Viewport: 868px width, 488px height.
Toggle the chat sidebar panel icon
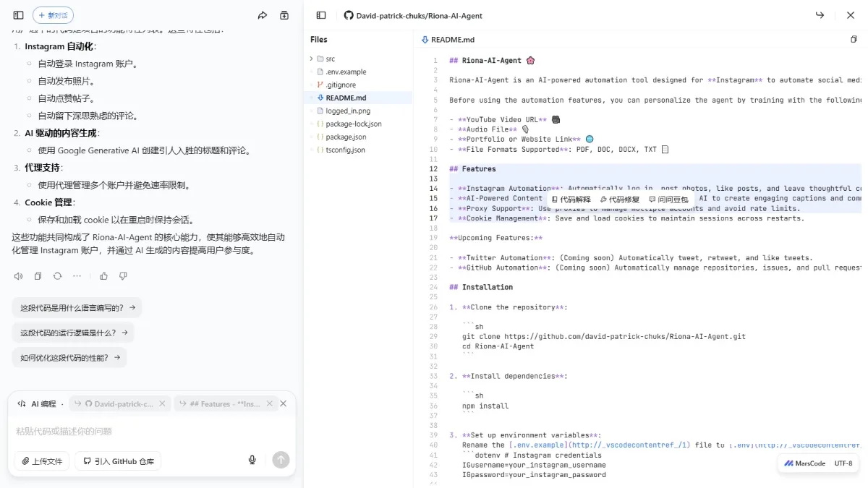pos(18,15)
